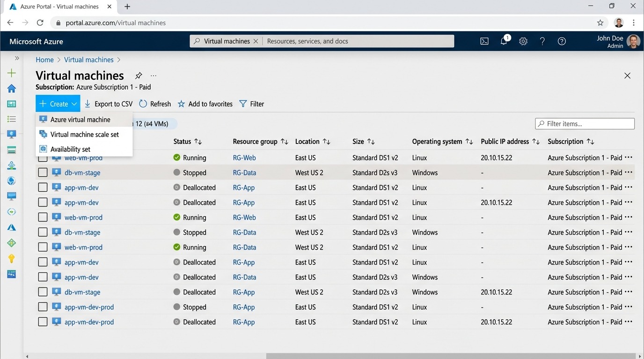Go back using the browser back arrow

pyautogui.click(x=10, y=22)
